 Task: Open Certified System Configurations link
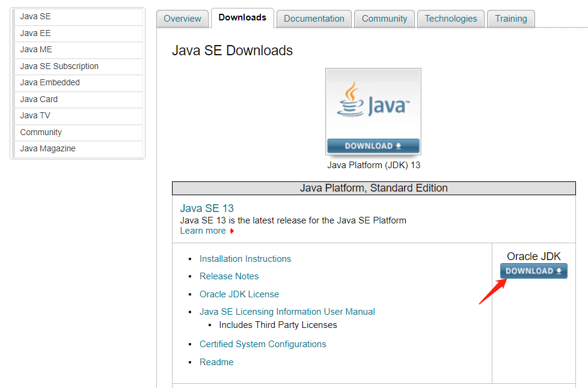pyautogui.click(x=263, y=344)
